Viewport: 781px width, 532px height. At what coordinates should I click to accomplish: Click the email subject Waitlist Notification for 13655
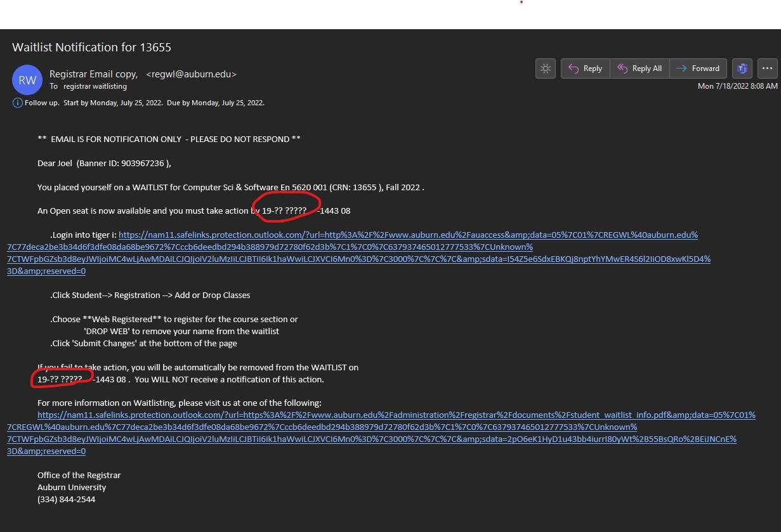(92, 48)
